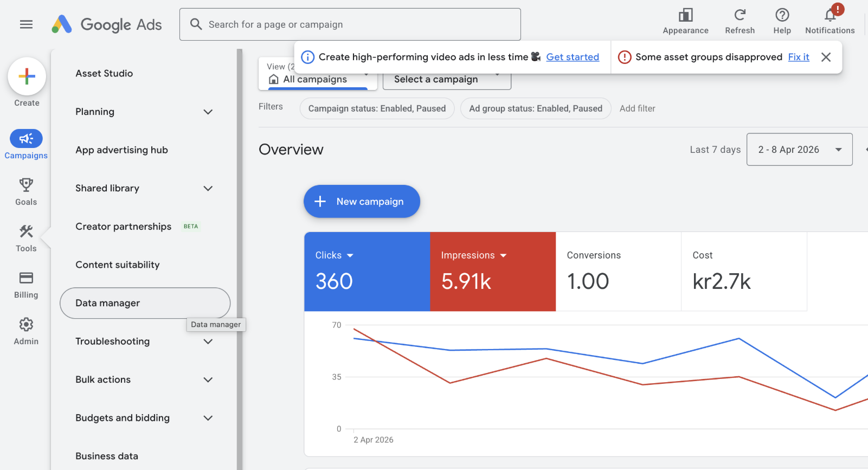Expand the Troubleshooting menu

pos(208,342)
